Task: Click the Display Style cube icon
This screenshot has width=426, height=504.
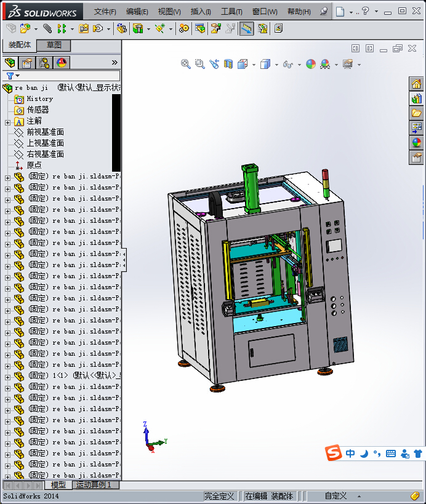Action: 265,64
